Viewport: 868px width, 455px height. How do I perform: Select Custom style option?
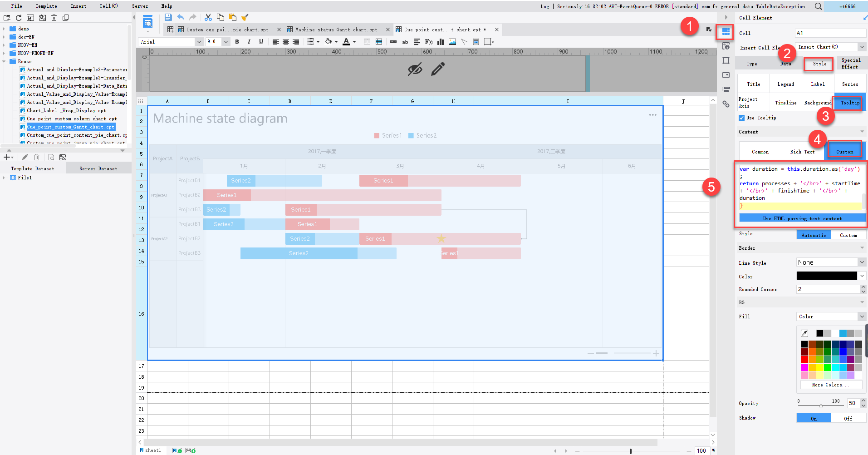(x=848, y=235)
